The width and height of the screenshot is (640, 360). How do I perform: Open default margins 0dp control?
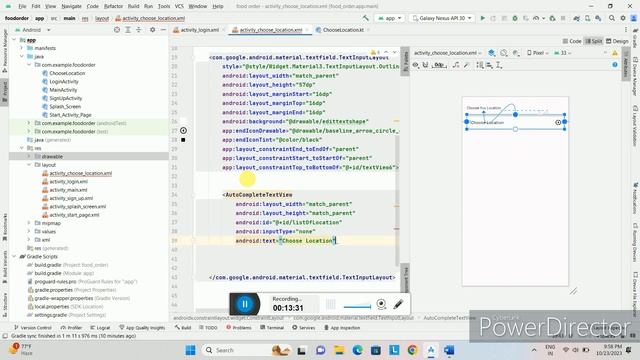[439, 65]
